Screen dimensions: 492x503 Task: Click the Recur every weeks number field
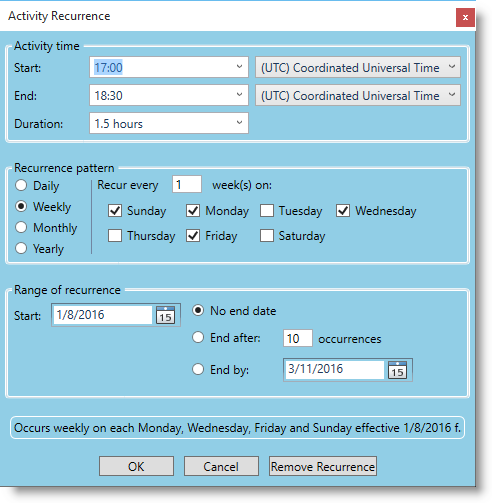click(187, 184)
